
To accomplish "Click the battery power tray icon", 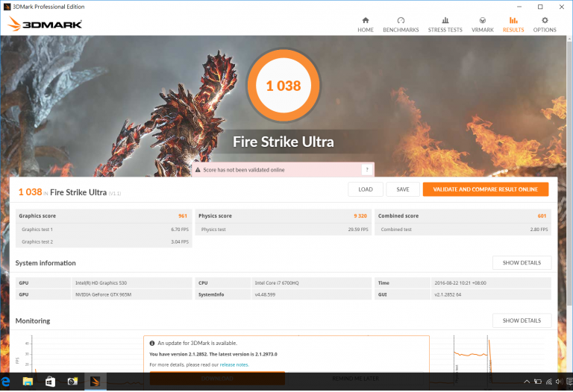I will pyautogui.click(x=537, y=382).
